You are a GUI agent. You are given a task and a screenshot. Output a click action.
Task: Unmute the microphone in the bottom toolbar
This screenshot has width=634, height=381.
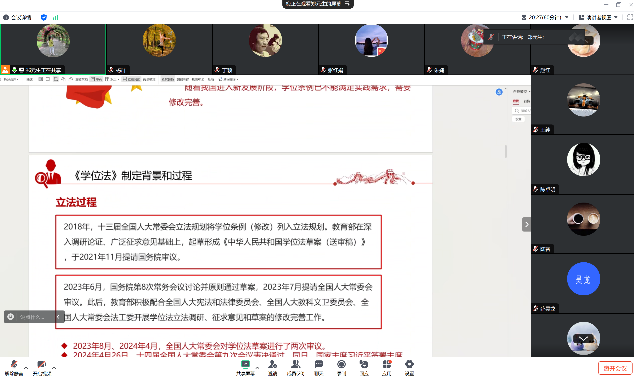tap(14, 367)
